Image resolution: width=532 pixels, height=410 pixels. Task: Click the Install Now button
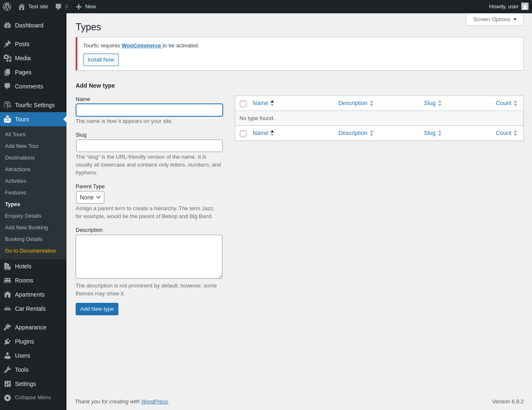click(x=101, y=60)
